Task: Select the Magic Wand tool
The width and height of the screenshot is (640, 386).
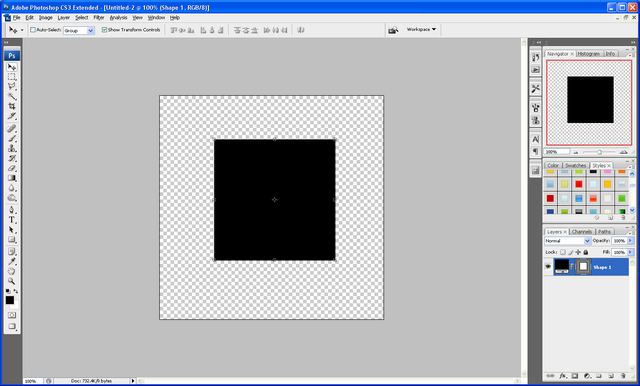Action: pos(12,96)
